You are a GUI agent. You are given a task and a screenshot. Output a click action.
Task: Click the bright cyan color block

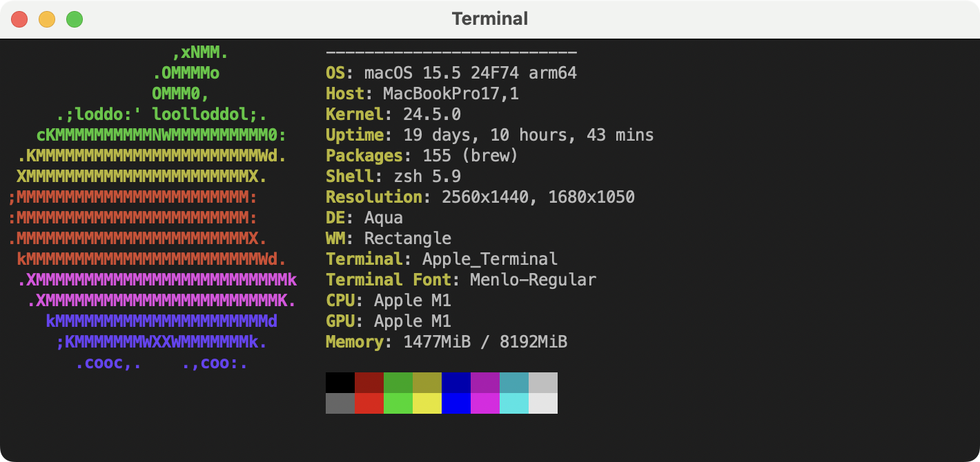click(514, 403)
